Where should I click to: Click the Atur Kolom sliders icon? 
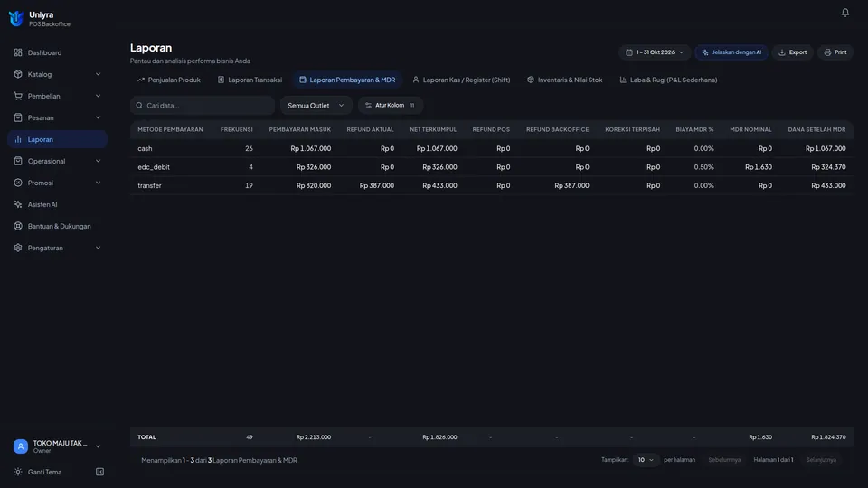coord(368,105)
